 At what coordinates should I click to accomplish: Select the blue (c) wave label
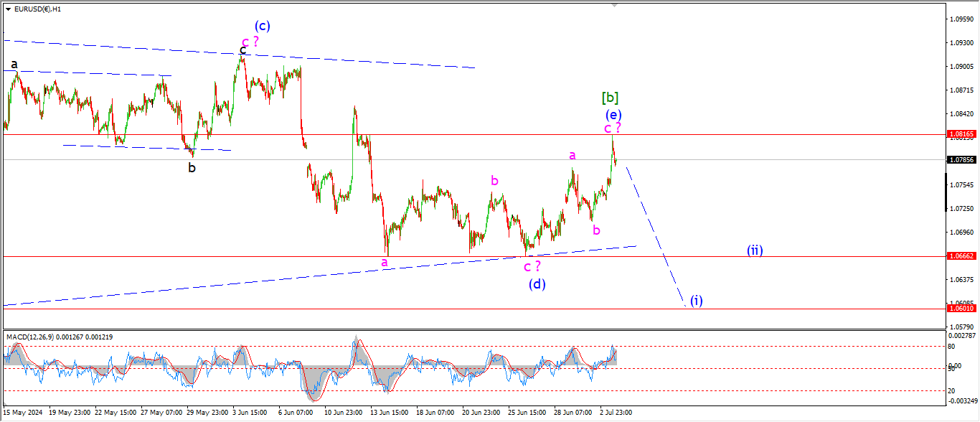pos(263,26)
